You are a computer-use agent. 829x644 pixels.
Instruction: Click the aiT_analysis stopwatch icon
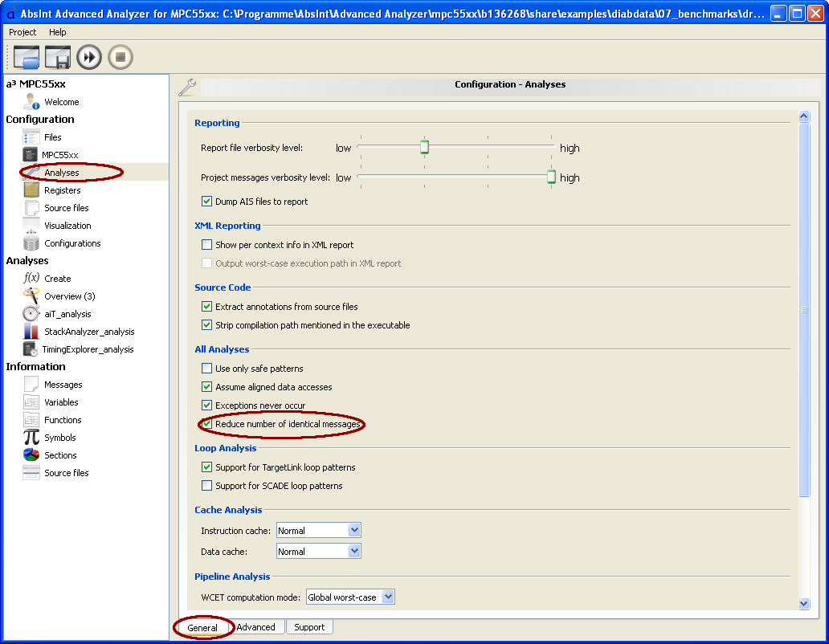(x=31, y=313)
